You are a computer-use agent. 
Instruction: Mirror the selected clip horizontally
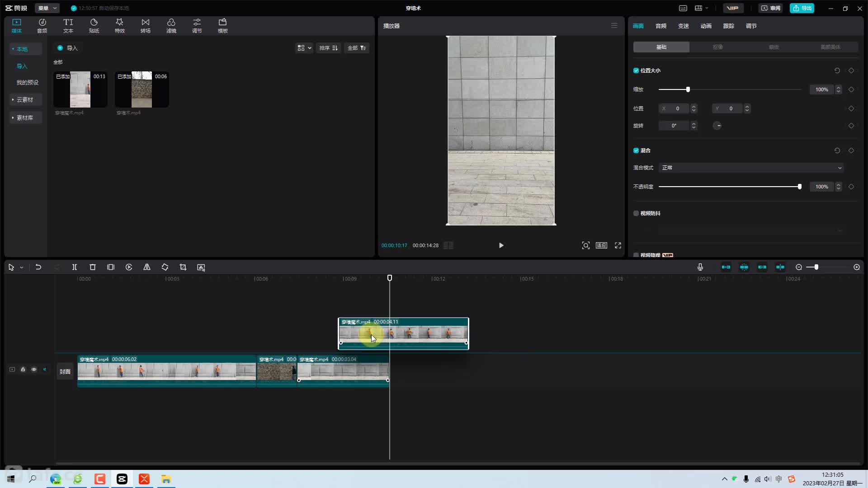click(x=147, y=267)
